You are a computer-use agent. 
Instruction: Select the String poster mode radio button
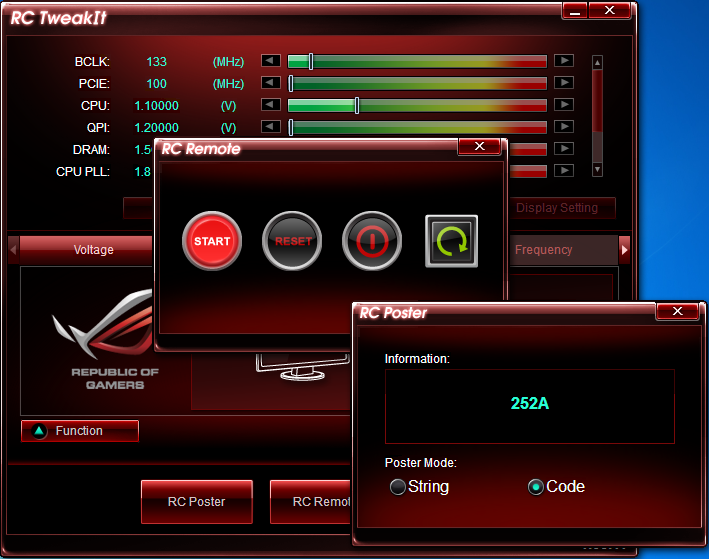pos(397,487)
